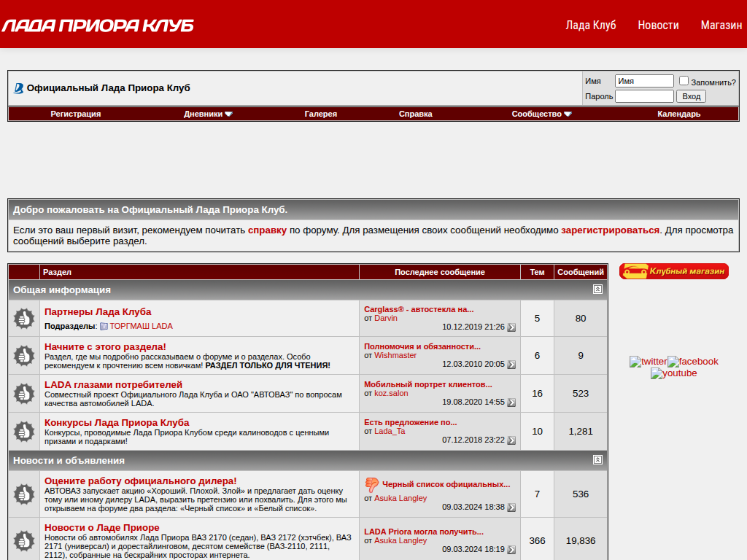The height and width of the screenshot is (560, 747).
Task: Click thumbs-down icon near Черный список
Action: (372, 484)
